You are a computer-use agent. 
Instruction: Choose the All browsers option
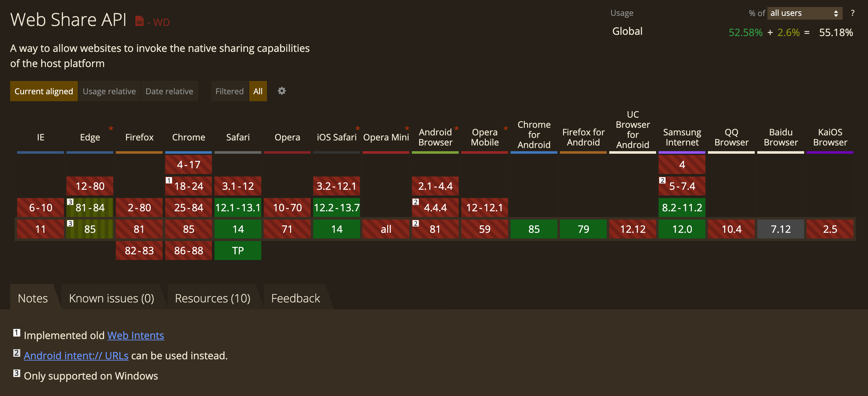click(x=258, y=91)
